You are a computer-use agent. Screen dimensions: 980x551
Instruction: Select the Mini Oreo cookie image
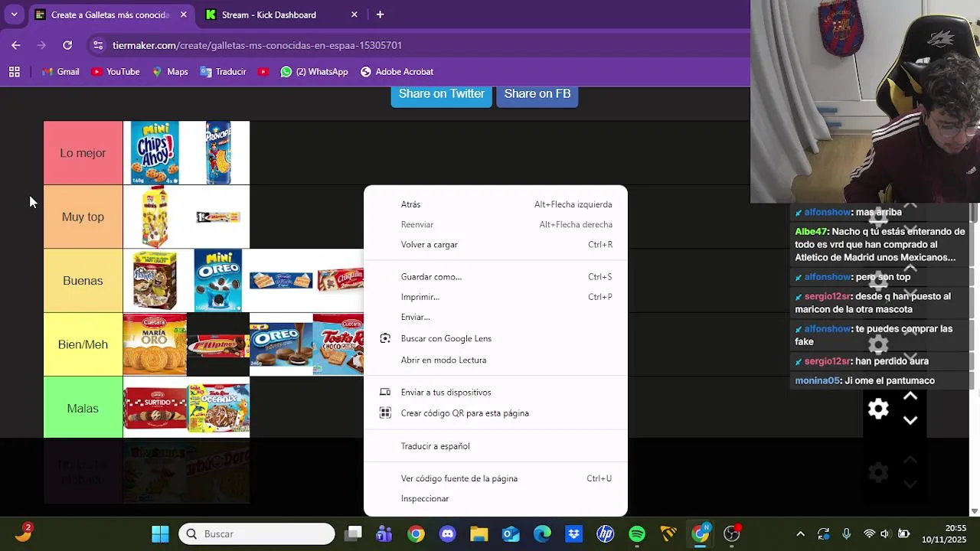pos(218,281)
